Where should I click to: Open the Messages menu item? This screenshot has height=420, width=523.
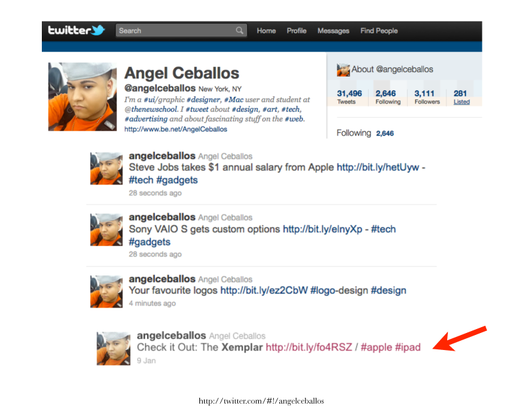pyautogui.click(x=333, y=31)
